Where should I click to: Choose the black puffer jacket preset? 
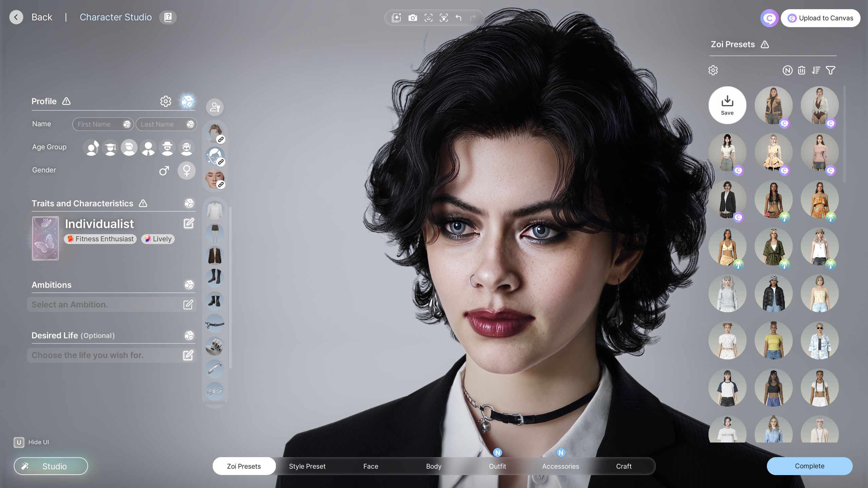(x=773, y=293)
